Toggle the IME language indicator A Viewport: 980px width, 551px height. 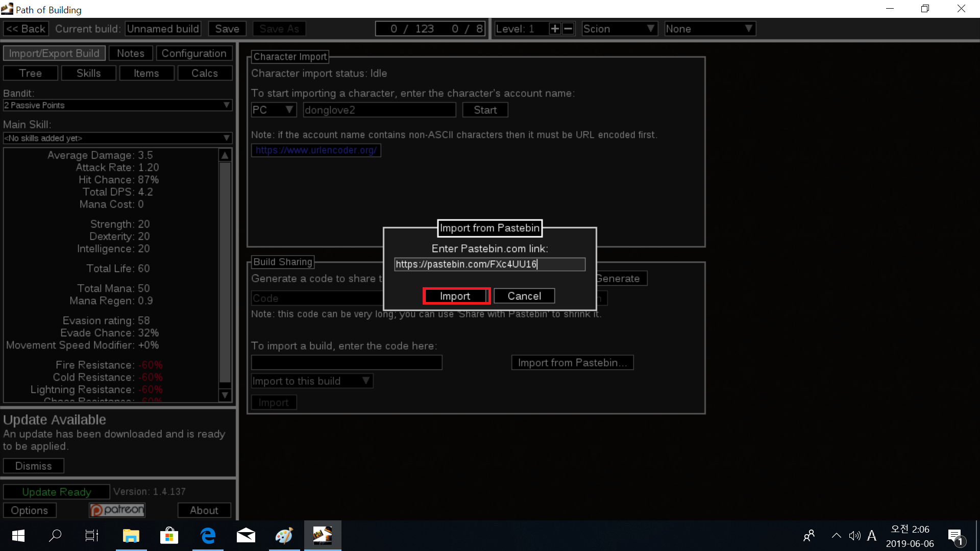pyautogui.click(x=872, y=536)
